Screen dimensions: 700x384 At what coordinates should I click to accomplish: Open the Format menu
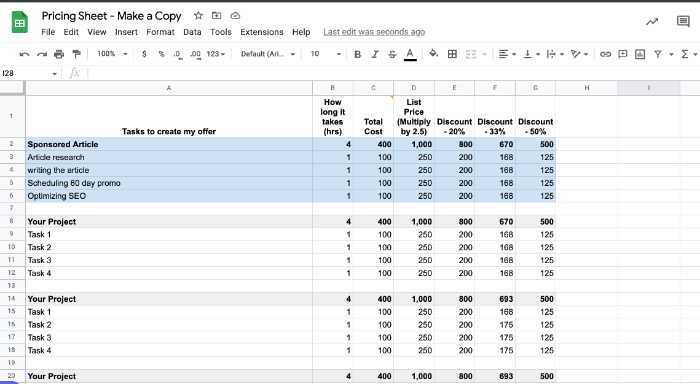(x=160, y=32)
